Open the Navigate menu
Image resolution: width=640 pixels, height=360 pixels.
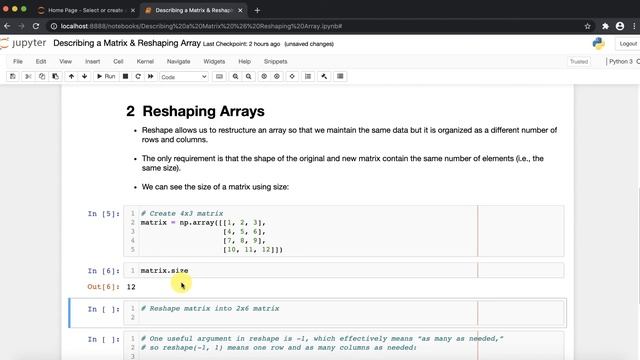178,62
